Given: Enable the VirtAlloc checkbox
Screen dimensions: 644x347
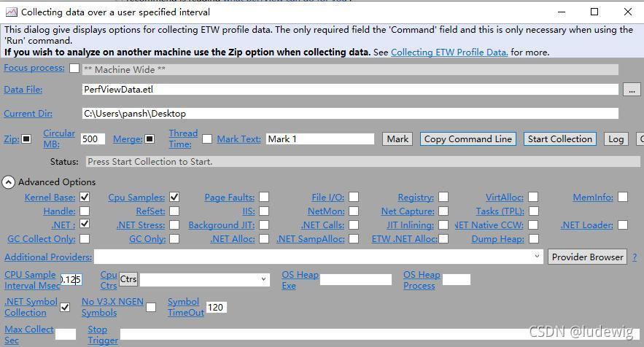Looking at the screenshot, I should (533, 197).
